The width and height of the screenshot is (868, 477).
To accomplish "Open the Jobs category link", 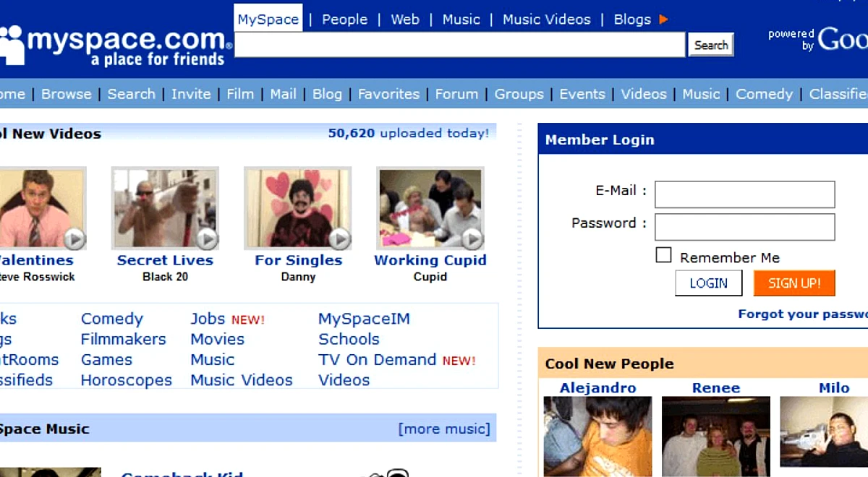I will [x=208, y=319].
